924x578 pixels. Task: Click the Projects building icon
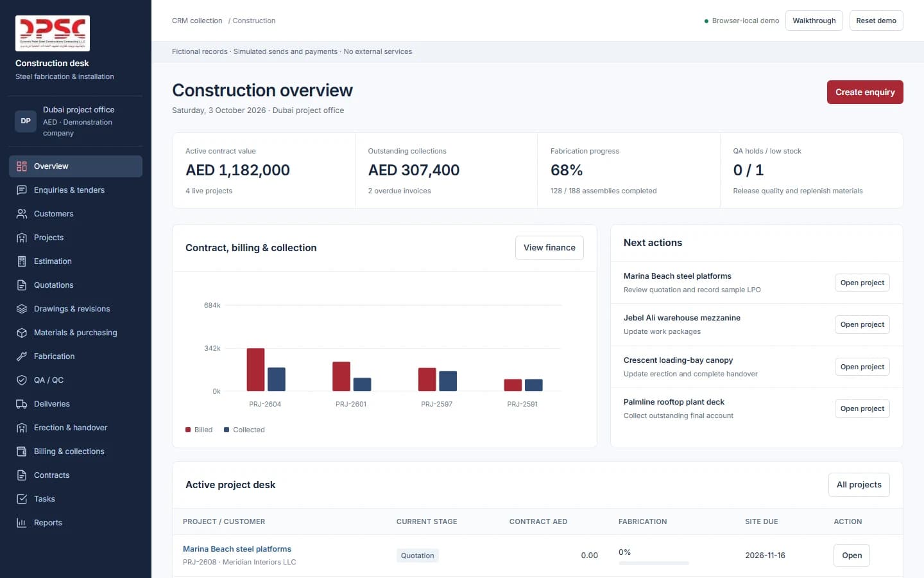pyautogui.click(x=22, y=238)
